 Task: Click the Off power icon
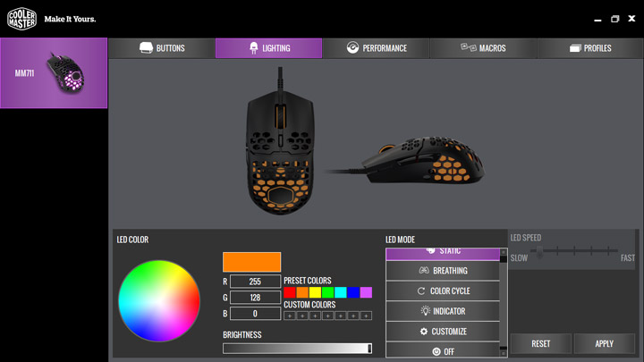pyautogui.click(x=436, y=351)
